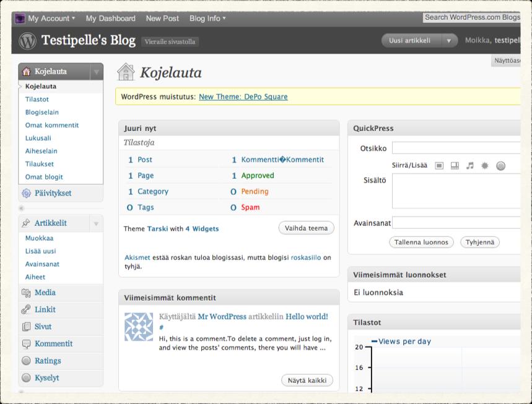Select Lisää uusi under Artikkelit
The image size is (532, 404).
[x=41, y=251]
